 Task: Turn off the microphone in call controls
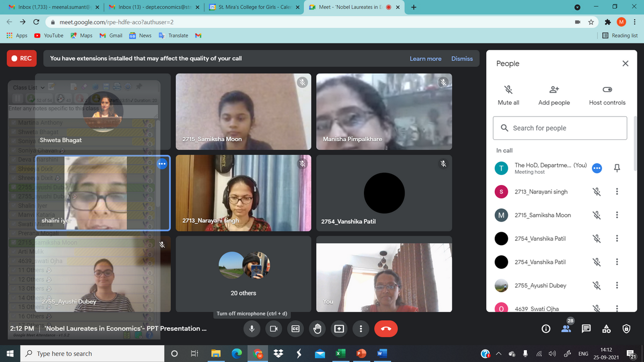252,329
